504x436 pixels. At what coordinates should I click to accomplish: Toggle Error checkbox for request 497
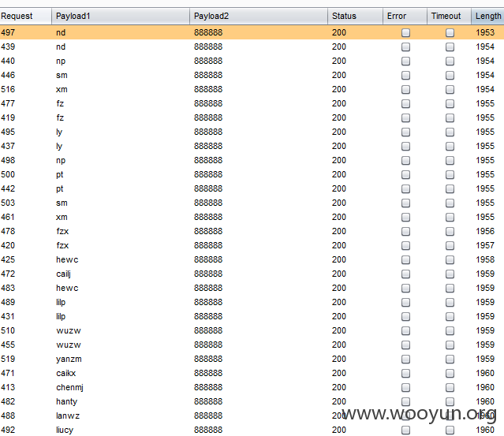coord(405,33)
